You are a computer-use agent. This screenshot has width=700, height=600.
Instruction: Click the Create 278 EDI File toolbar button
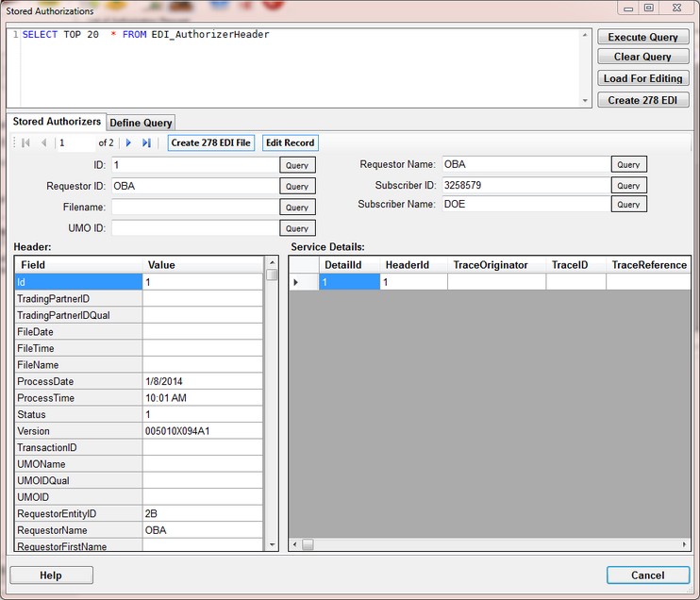(211, 142)
